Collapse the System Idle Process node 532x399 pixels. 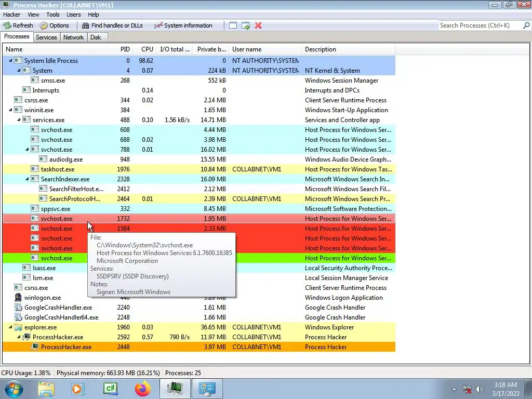click(10, 61)
